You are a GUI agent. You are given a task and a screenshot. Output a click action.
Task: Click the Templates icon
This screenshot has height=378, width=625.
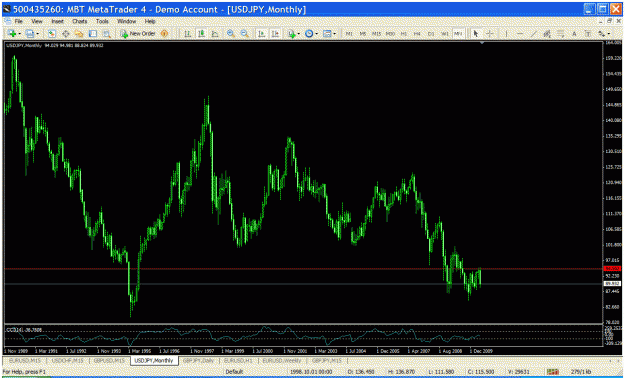click(327, 34)
